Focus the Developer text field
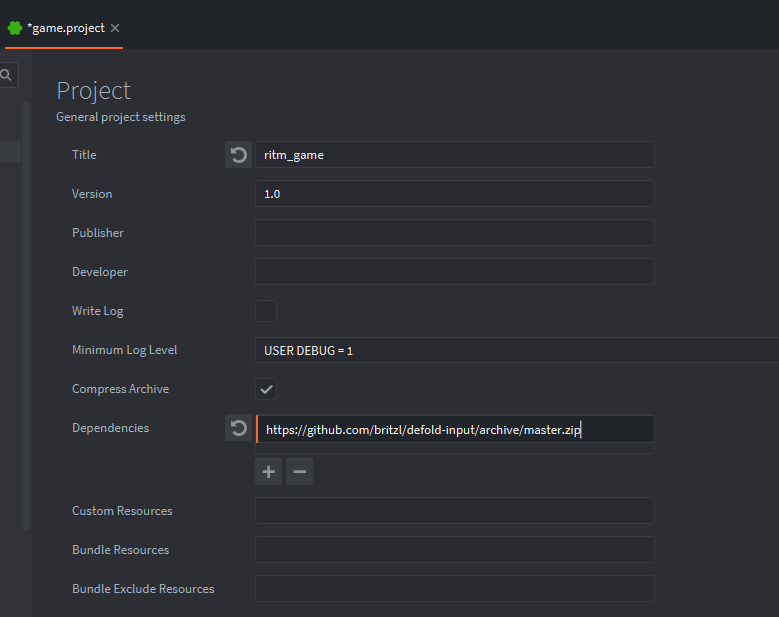The height and width of the screenshot is (617, 779). [454, 272]
